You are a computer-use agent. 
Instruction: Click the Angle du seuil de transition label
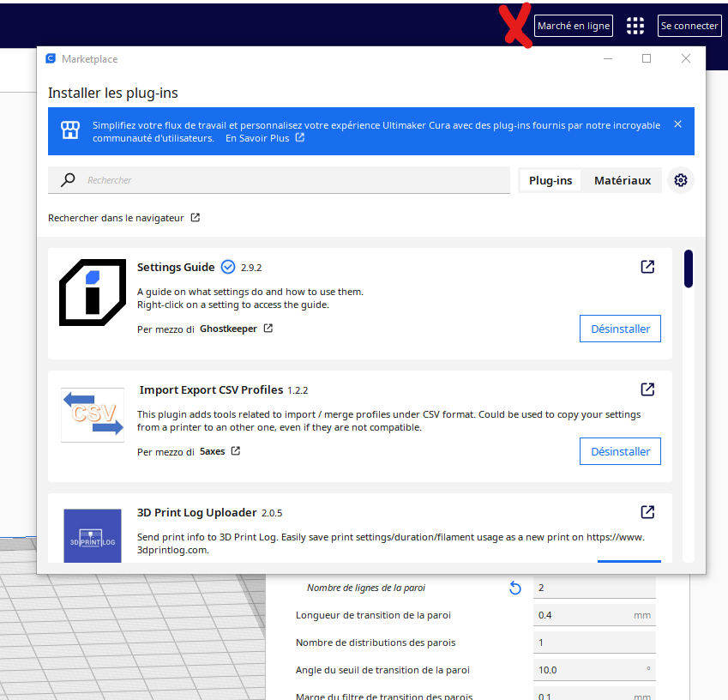pyautogui.click(x=382, y=670)
